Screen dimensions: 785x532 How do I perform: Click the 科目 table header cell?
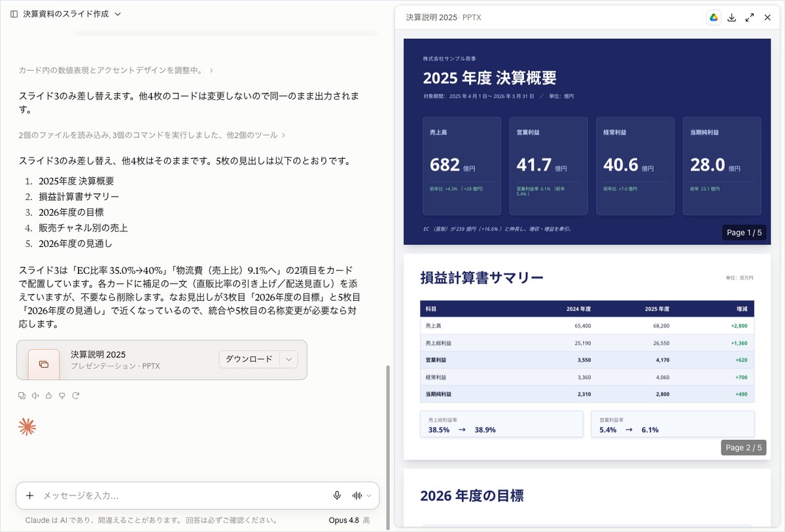pyautogui.click(x=431, y=309)
